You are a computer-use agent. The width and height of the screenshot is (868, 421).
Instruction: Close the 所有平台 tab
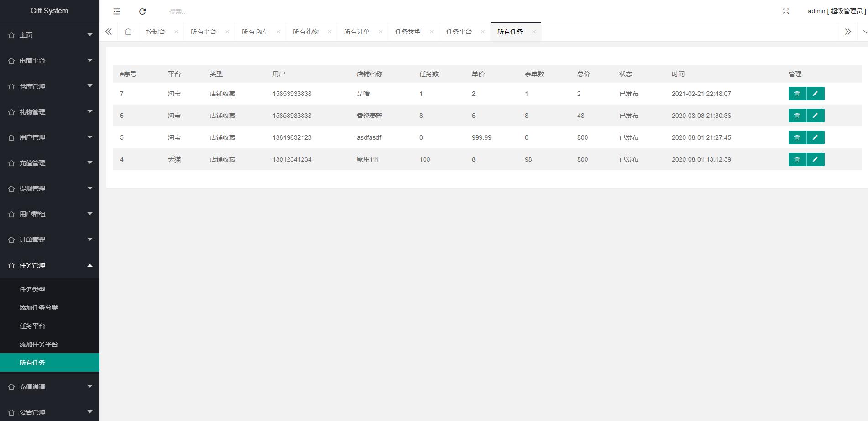pyautogui.click(x=227, y=32)
